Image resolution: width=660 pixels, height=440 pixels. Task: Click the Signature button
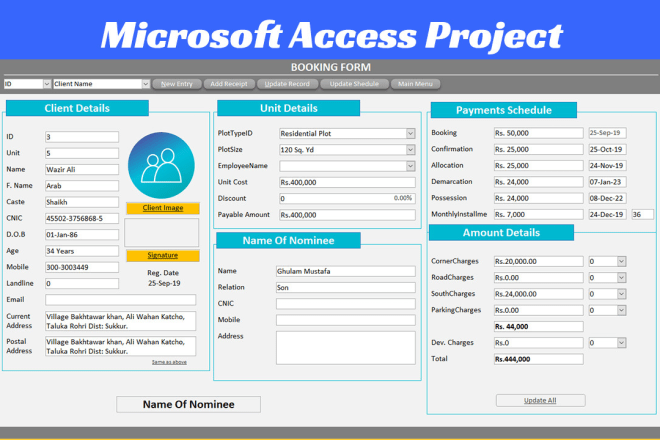point(162,255)
